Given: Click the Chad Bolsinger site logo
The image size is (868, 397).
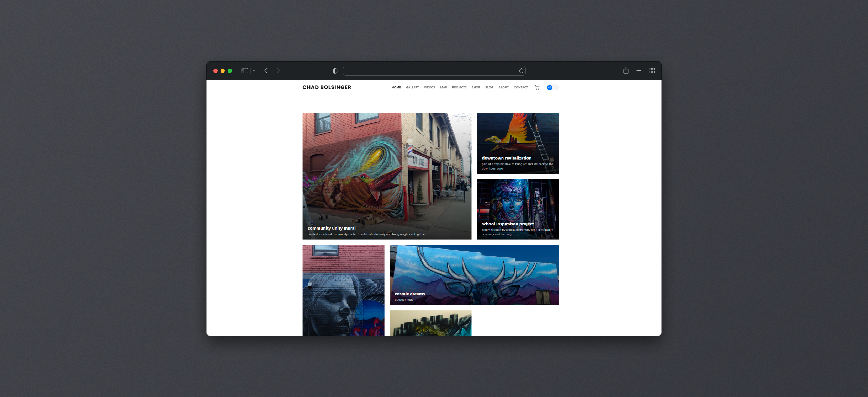Looking at the screenshot, I should pos(327,87).
